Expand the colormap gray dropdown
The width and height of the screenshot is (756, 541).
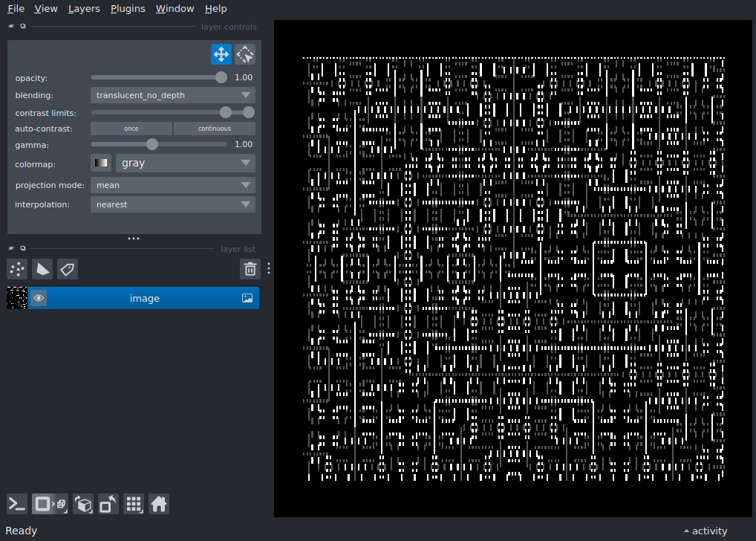click(x=185, y=163)
